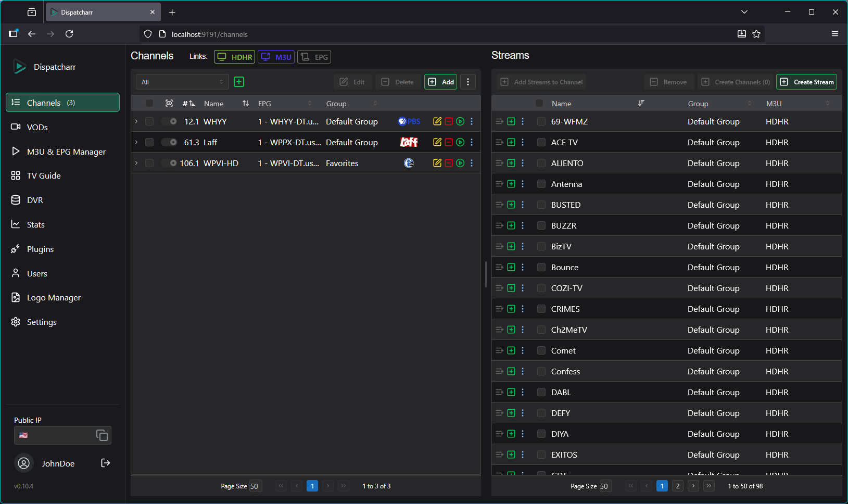
Task: Sort streams using the Group column chevron
Action: [x=750, y=103]
